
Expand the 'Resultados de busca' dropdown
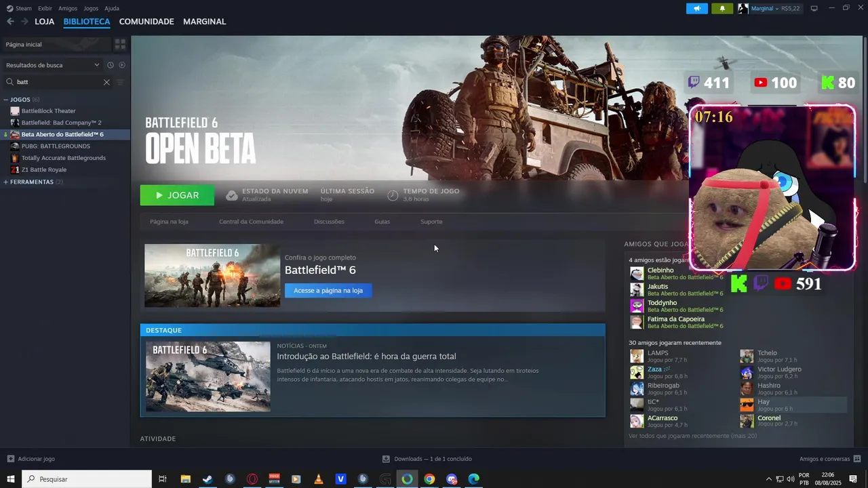point(53,65)
